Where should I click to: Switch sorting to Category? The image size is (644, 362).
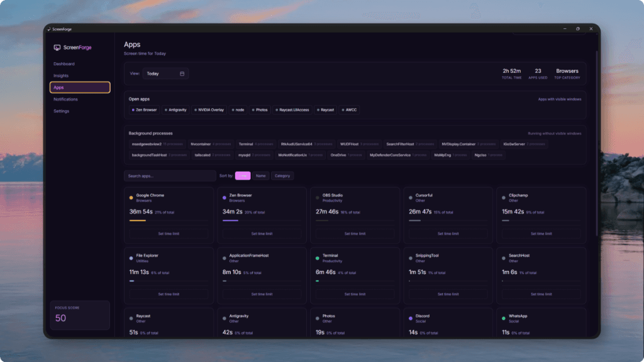coord(282,175)
